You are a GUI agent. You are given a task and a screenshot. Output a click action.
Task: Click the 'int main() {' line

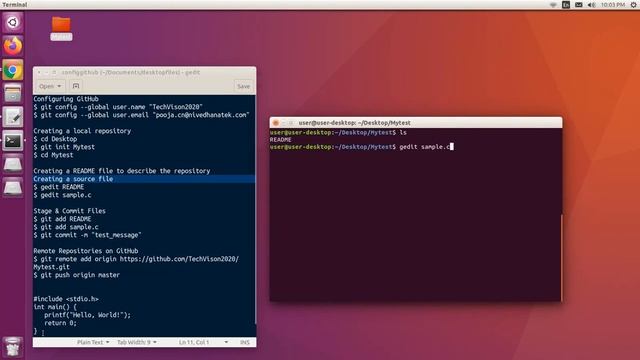[x=55, y=307]
